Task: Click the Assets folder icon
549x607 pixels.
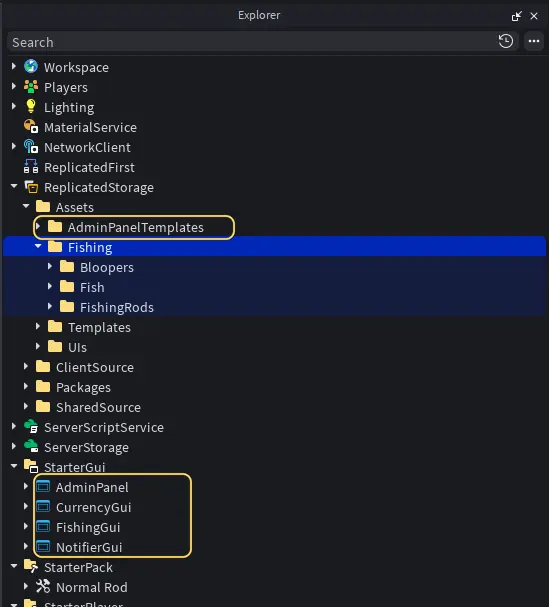Action: [43, 207]
